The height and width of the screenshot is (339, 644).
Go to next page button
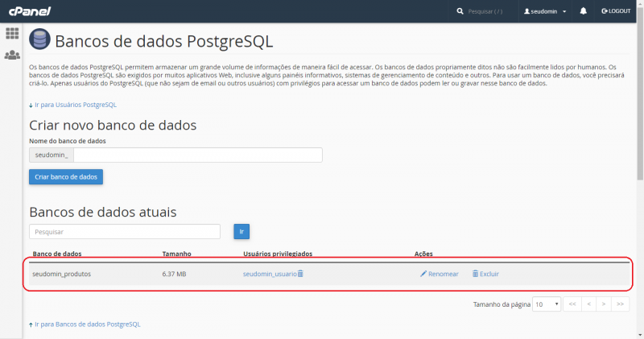(604, 304)
